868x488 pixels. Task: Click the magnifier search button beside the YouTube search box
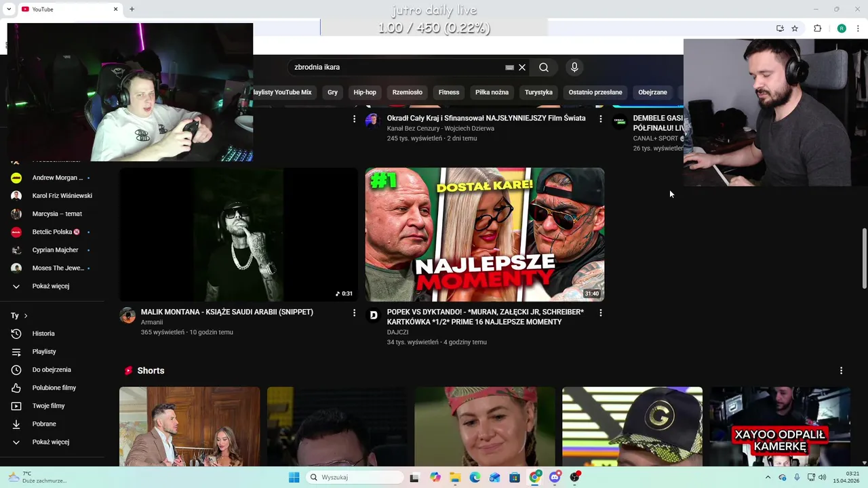coord(543,67)
